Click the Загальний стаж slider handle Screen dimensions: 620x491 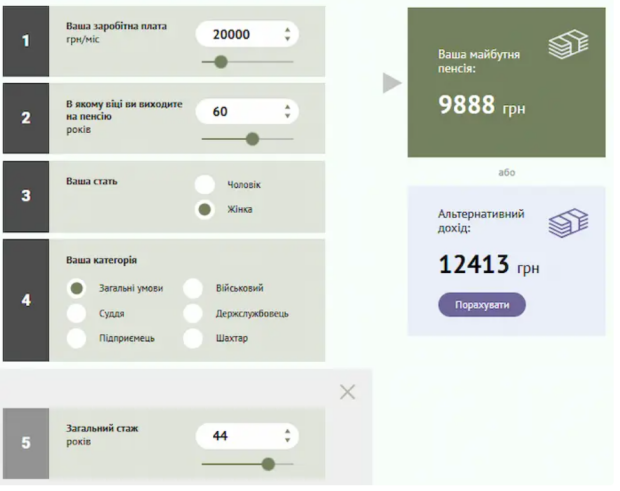pos(268,464)
